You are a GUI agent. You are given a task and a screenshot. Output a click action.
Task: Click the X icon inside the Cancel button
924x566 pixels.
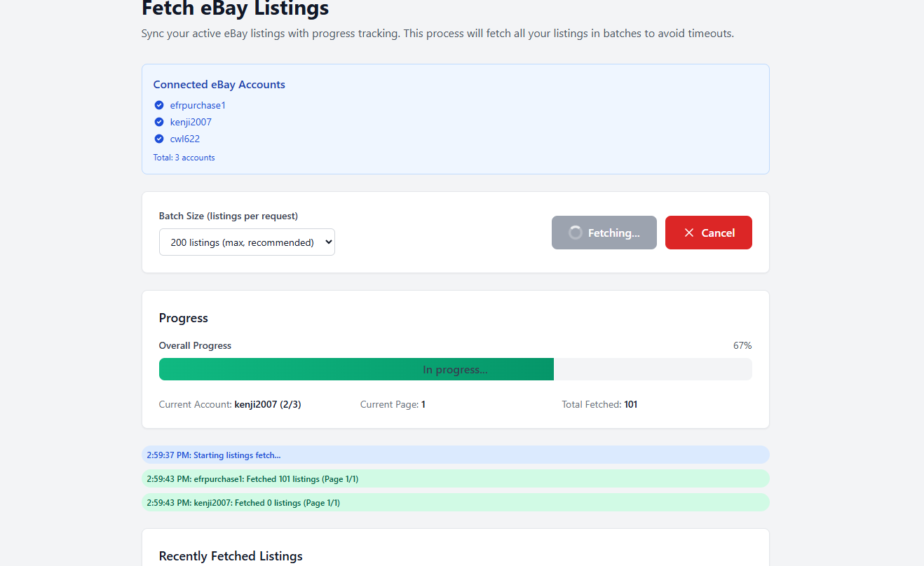tap(687, 233)
